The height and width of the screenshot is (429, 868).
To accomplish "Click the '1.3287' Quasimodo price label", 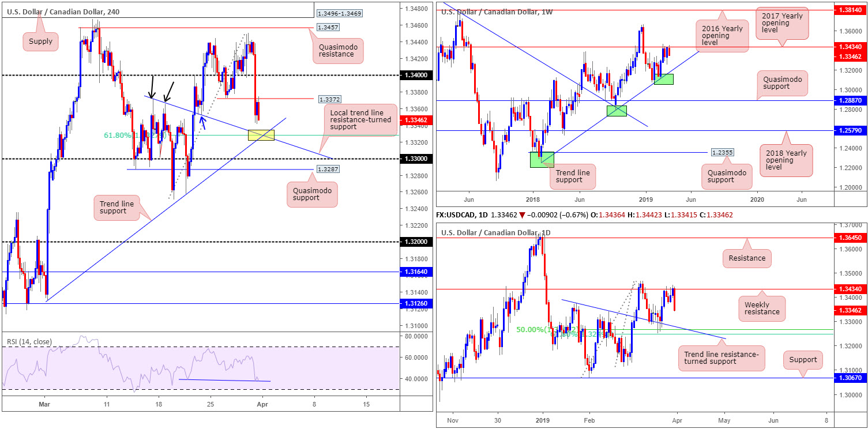I will pos(327,170).
